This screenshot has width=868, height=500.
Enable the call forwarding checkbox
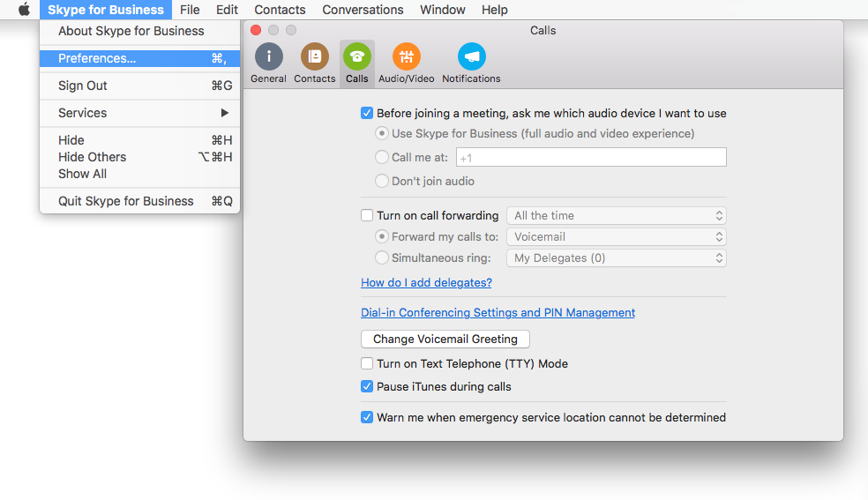pos(367,215)
